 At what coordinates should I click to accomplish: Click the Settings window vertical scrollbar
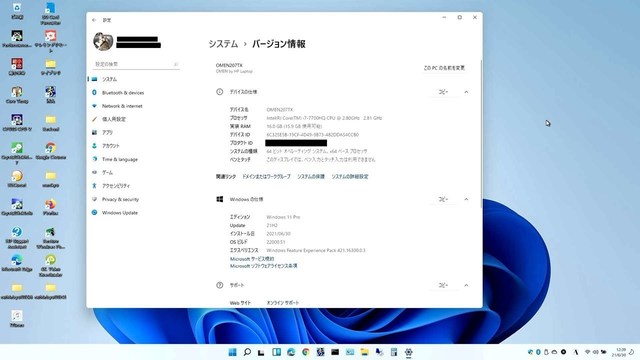[481, 135]
